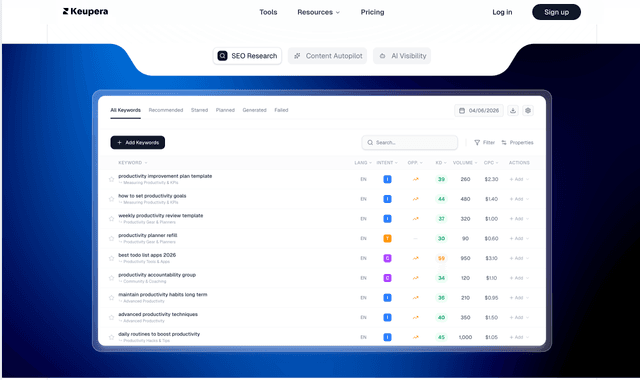Click the Sign up button
The height and width of the screenshot is (380, 640).
pyautogui.click(x=556, y=12)
